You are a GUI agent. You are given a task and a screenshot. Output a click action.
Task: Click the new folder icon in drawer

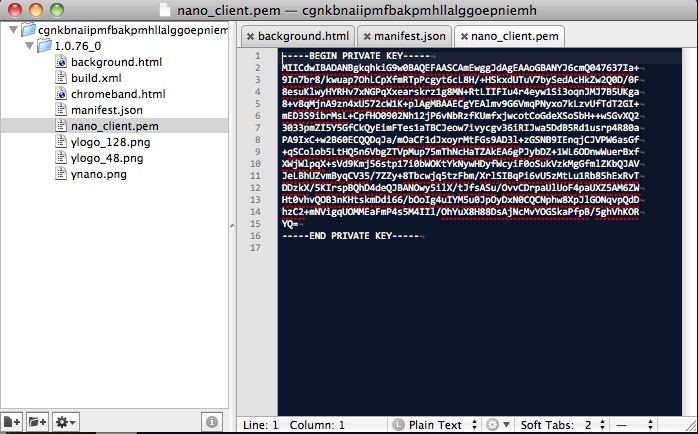(x=39, y=422)
